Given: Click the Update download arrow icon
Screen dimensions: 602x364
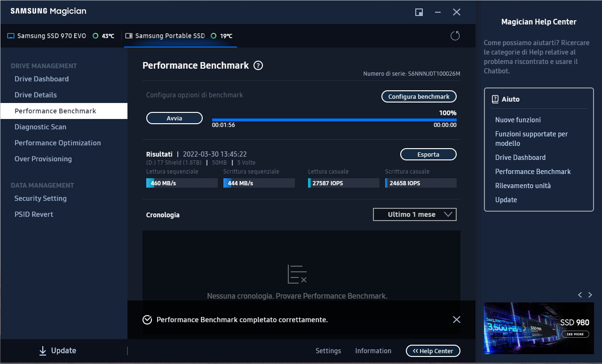Looking at the screenshot, I should tap(43, 351).
